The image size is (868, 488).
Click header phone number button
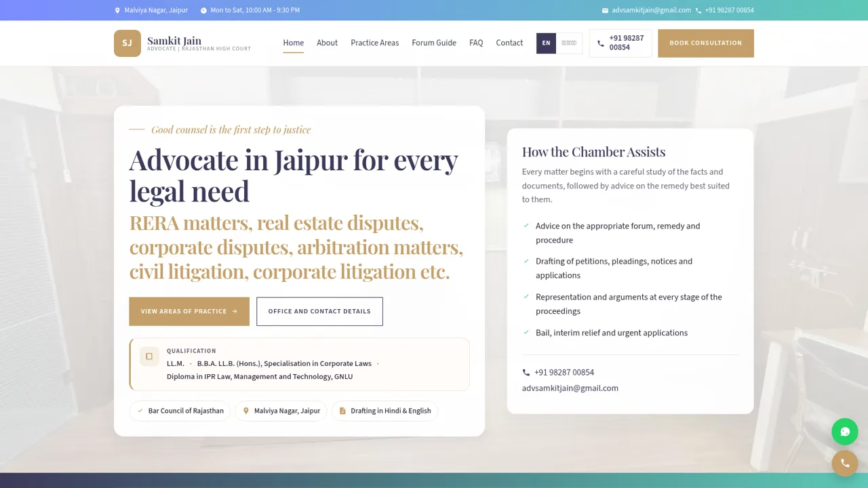(620, 43)
